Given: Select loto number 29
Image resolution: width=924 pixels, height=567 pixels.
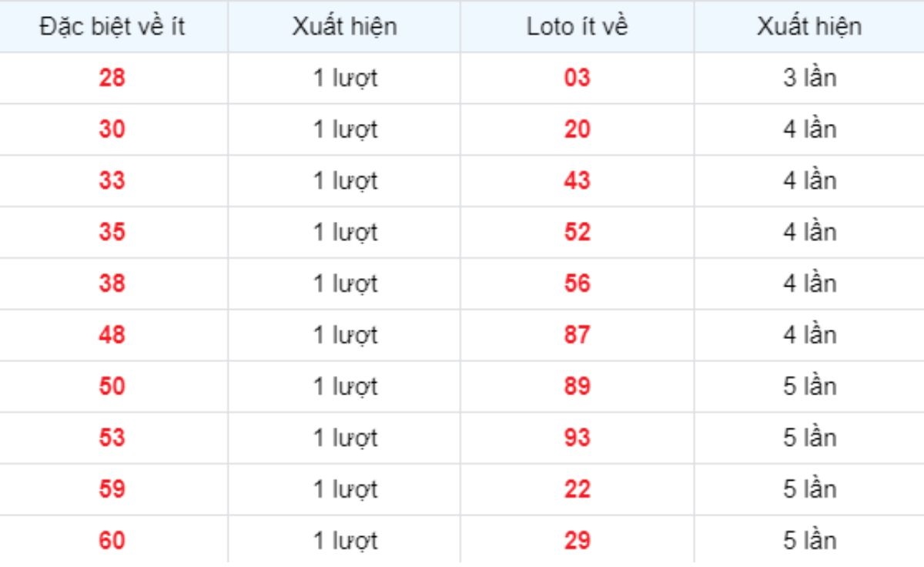Looking at the screenshot, I should (x=577, y=541).
